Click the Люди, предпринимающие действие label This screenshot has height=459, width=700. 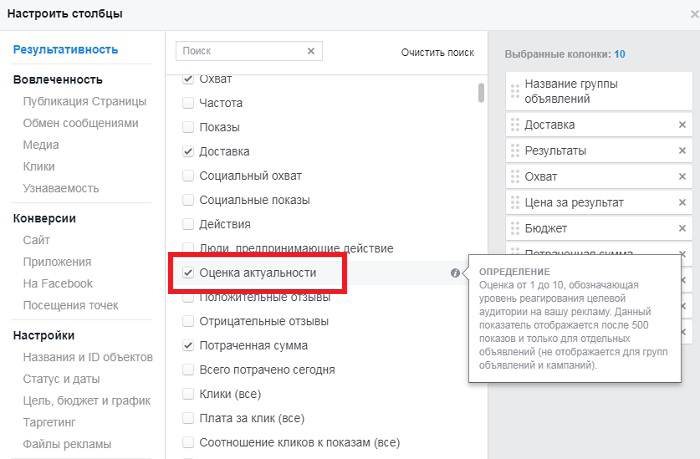(x=296, y=248)
